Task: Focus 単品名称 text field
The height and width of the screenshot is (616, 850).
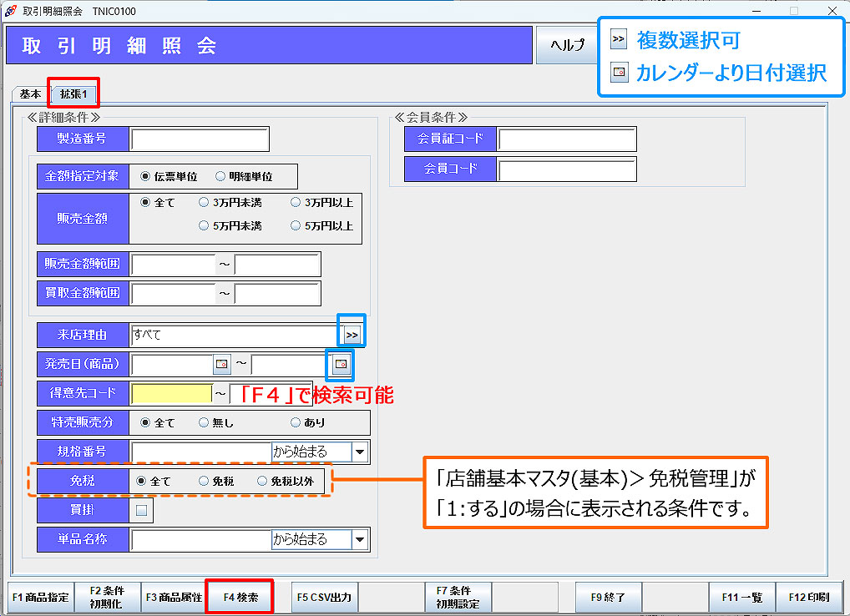Action: tap(200, 539)
